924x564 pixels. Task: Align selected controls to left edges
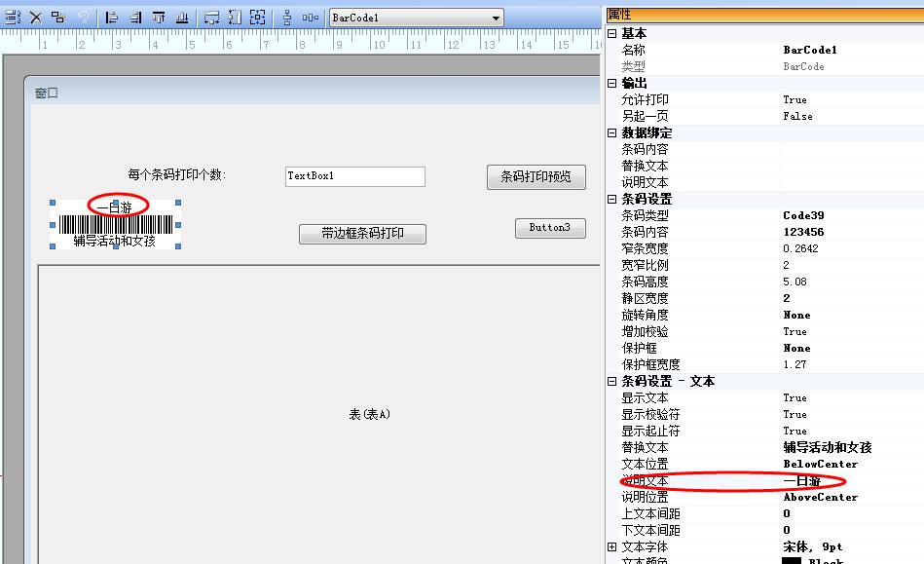111,18
